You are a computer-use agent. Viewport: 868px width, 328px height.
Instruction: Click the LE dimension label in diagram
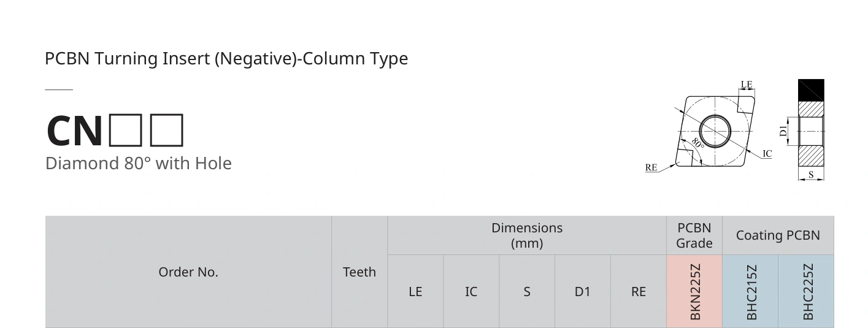tap(747, 85)
